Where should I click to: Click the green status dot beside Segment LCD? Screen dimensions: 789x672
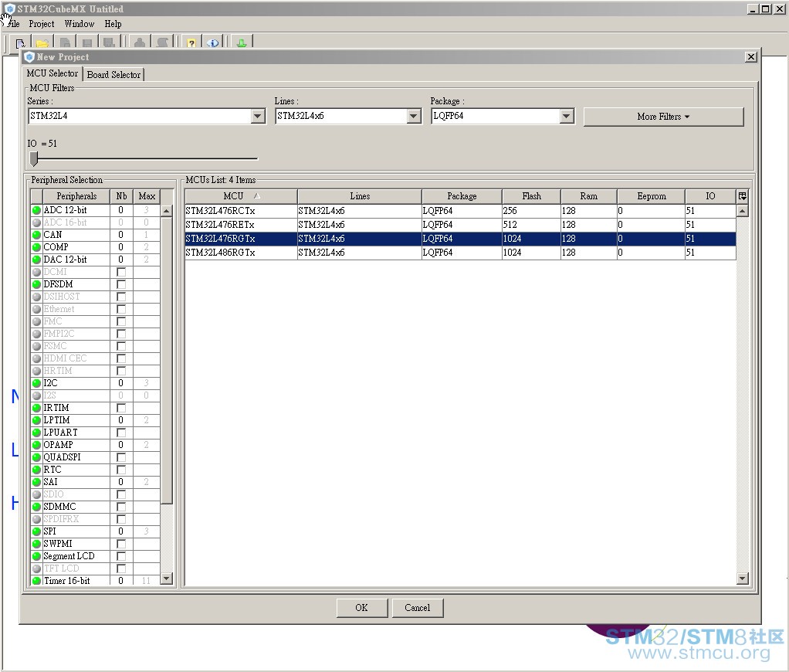(36, 555)
